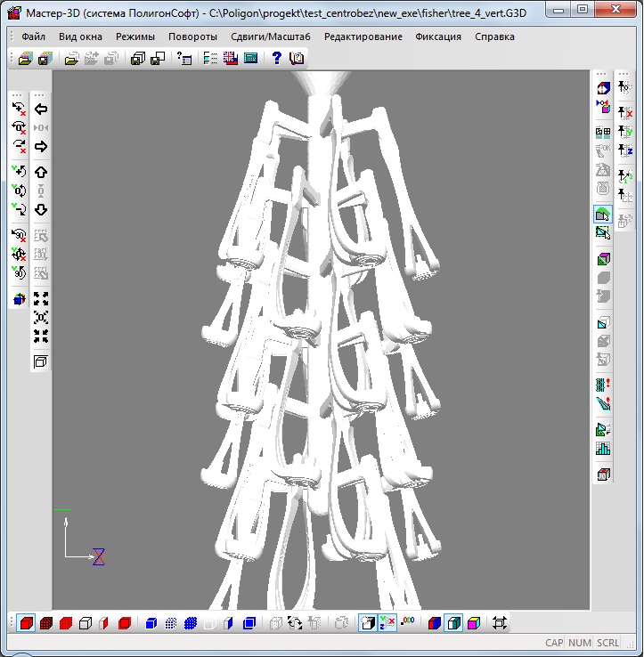Click the solid red cube shading icon
644x657 pixels.
(x=27, y=623)
